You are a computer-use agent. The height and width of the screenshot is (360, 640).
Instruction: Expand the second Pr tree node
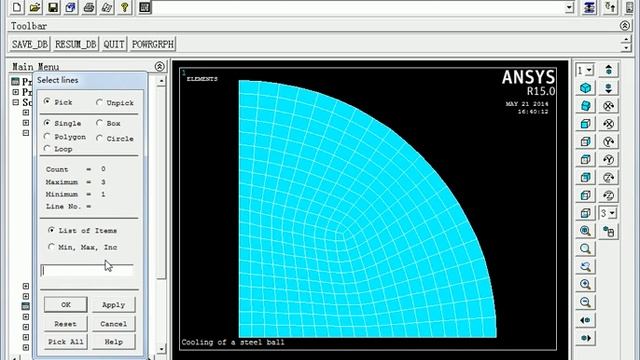pyautogui.click(x=16, y=92)
